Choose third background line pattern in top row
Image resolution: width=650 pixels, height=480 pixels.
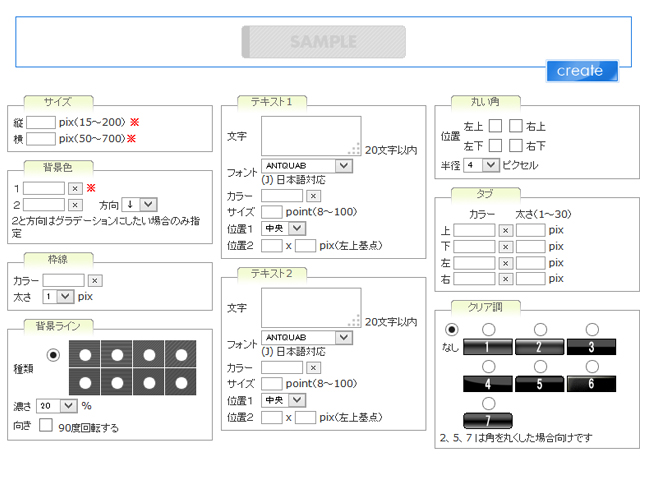click(149, 355)
